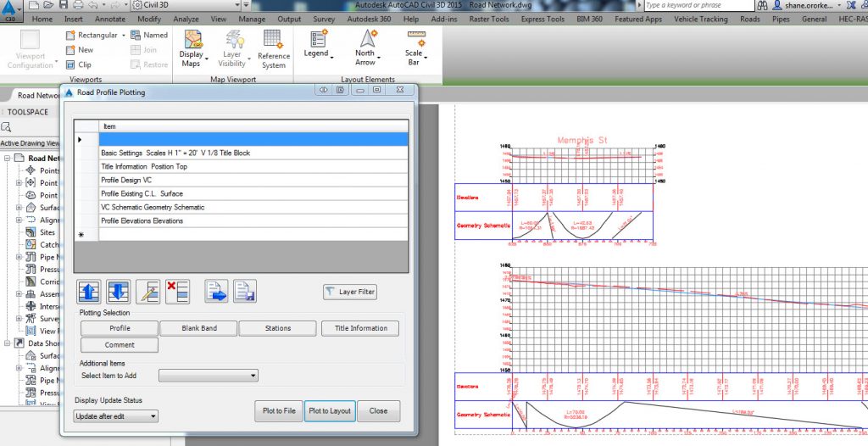Click the Title Information button

(360, 328)
